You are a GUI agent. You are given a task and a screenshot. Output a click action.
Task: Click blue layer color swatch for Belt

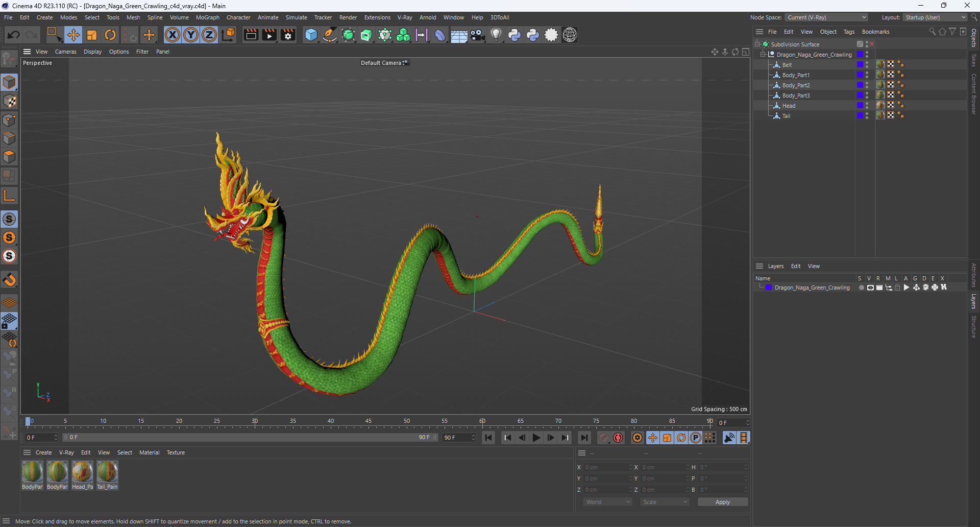click(x=860, y=64)
